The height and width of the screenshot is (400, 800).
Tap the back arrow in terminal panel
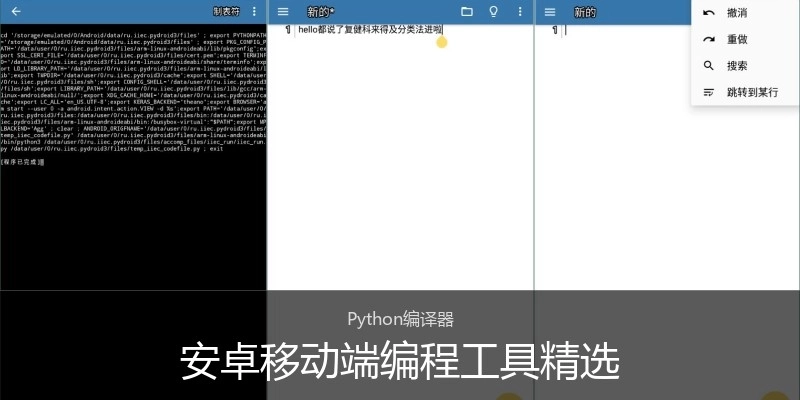[x=15, y=12]
